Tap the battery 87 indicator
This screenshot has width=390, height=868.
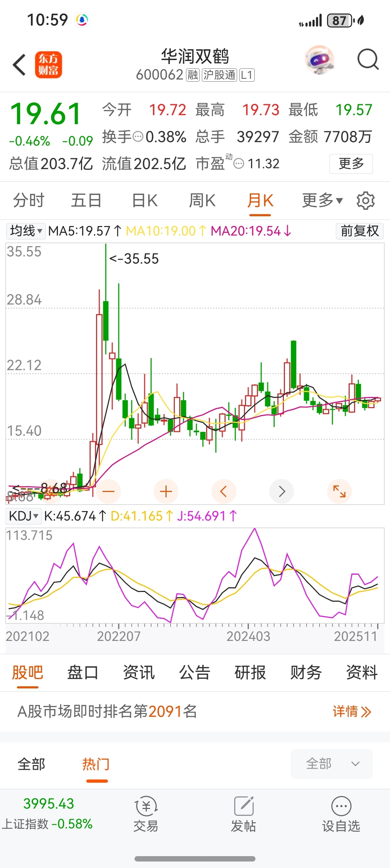tap(340, 21)
